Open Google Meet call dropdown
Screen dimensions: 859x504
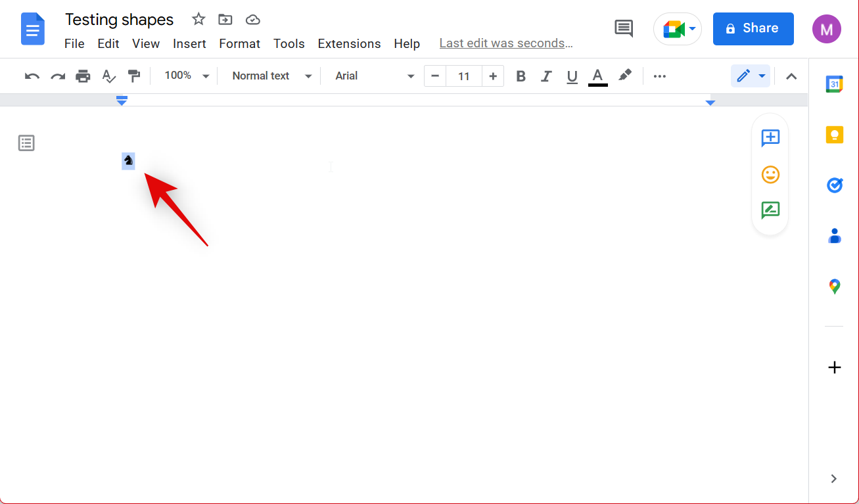click(678, 29)
